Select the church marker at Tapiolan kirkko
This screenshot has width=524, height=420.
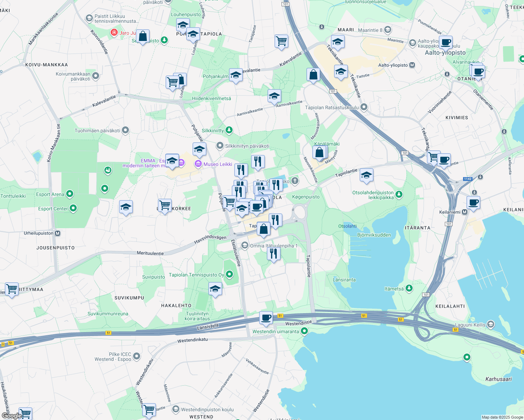click(295, 181)
